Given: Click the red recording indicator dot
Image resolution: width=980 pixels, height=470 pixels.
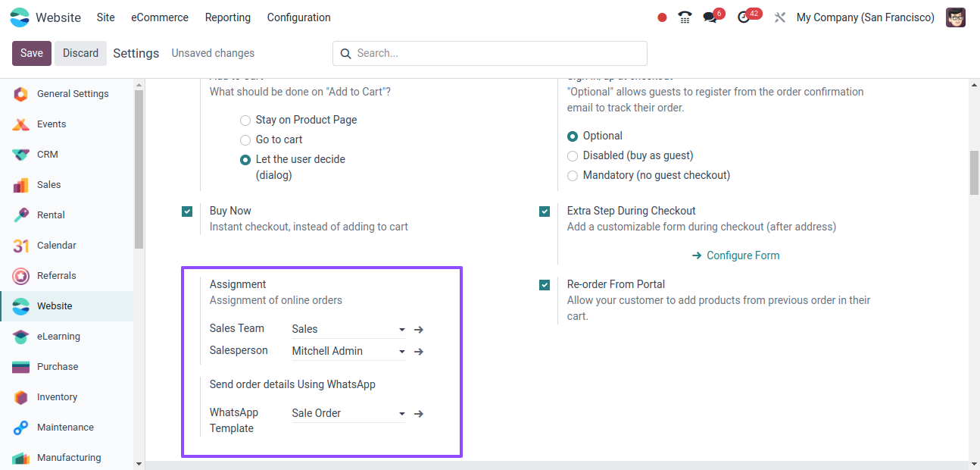Looking at the screenshot, I should point(662,17).
